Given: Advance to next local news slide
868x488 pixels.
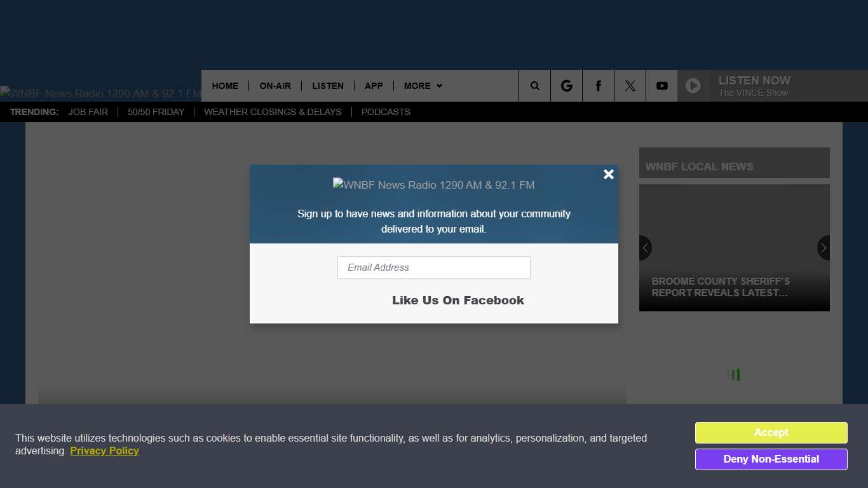Looking at the screenshot, I should point(823,248).
